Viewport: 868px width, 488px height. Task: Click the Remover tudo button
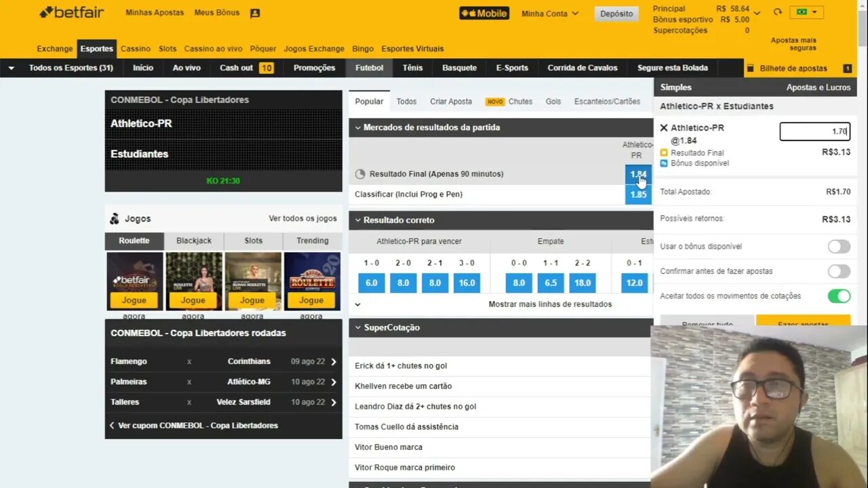click(x=707, y=321)
